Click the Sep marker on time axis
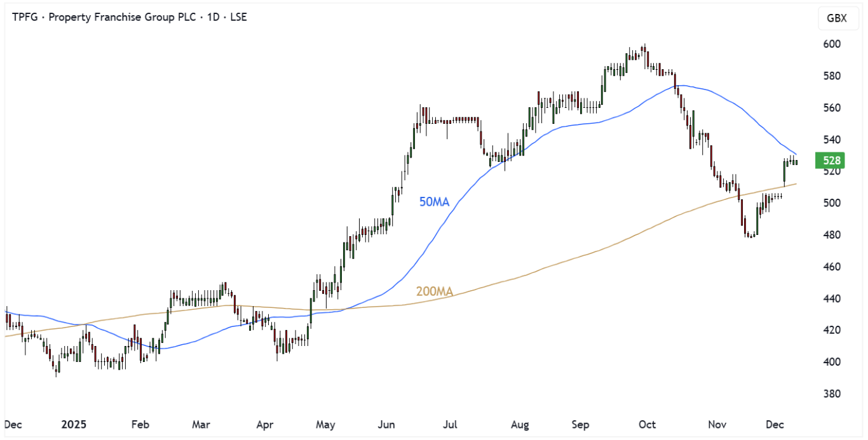 pos(581,424)
